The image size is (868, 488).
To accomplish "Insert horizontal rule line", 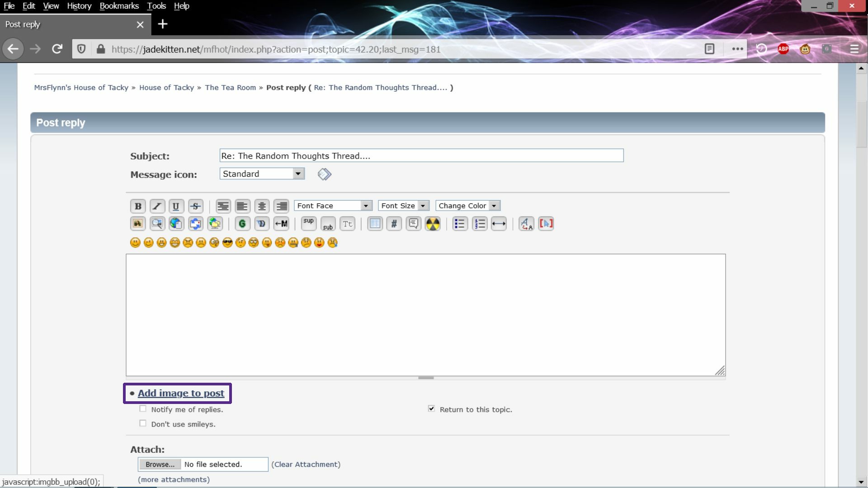I will (x=499, y=224).
